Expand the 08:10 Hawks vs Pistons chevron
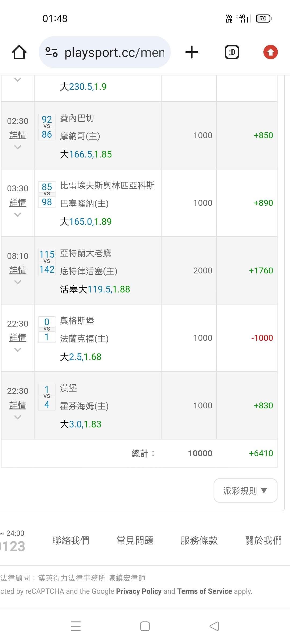Viewport: 290px width, 644px height. [x=18, y=282]
